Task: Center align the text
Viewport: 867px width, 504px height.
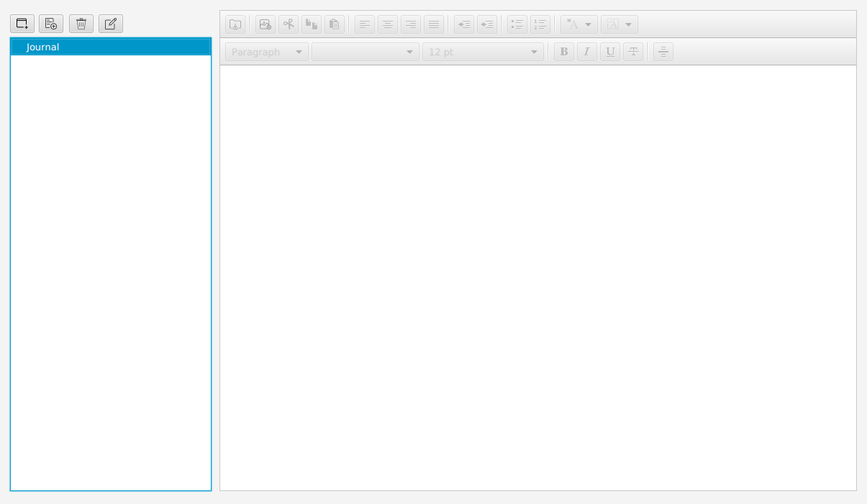Action: tap(388, 24)
